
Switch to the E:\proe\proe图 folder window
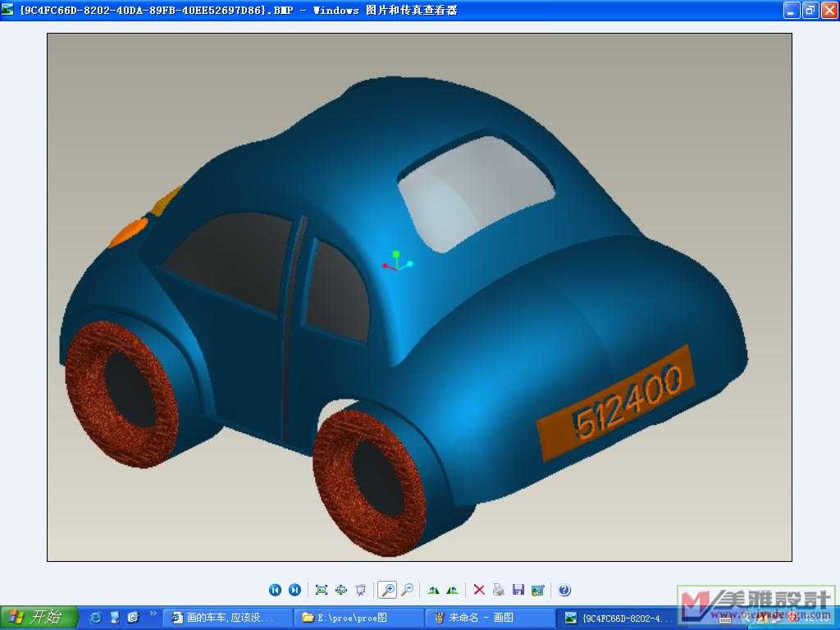[x=358, y=618]
